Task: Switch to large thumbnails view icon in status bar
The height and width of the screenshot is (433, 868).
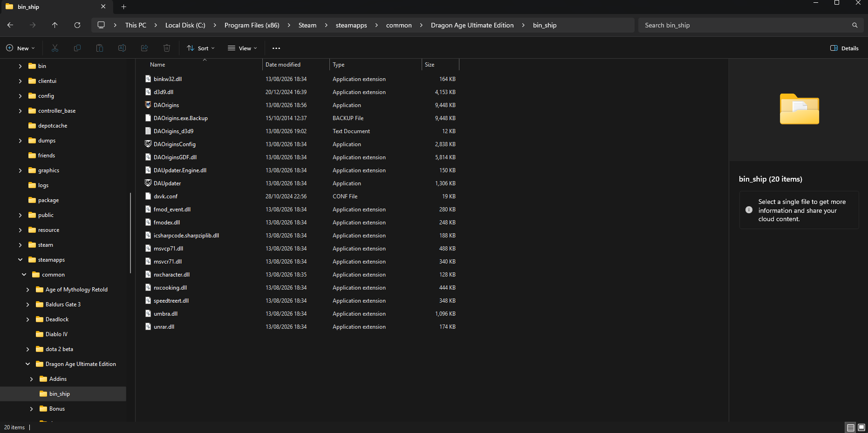Action: coord(861,427)
